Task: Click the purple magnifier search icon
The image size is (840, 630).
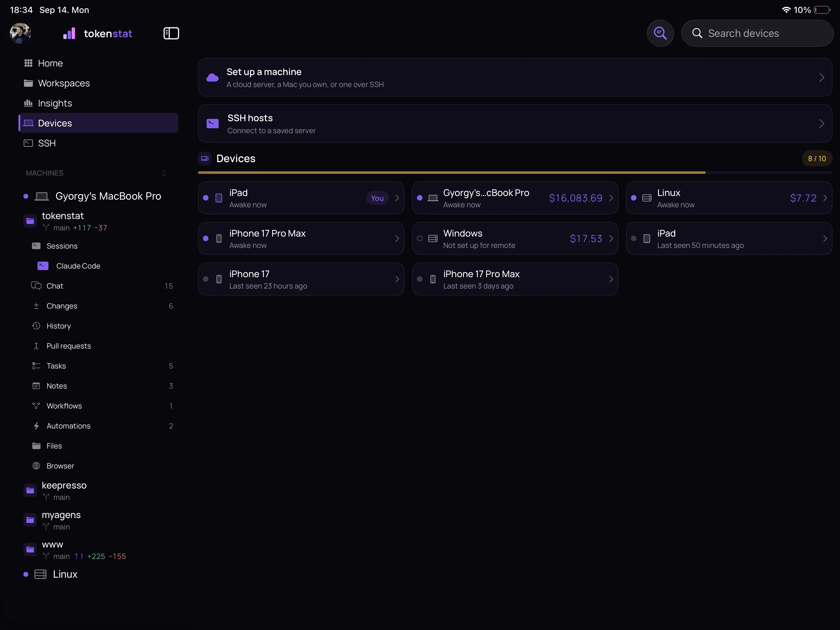Action: (660, 33)
